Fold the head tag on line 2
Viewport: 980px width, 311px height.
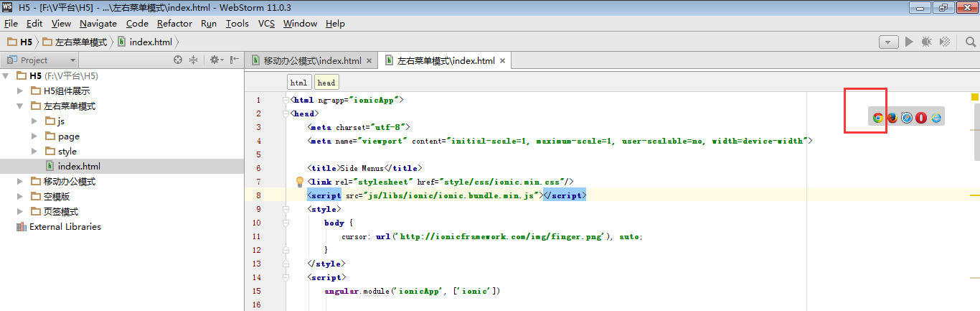(x=287, y=113)
